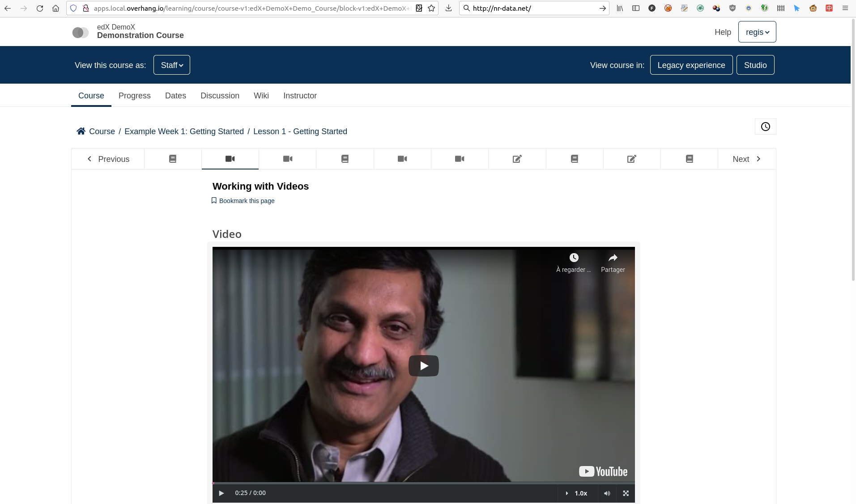The height and width of the screenshot is (504, 856).
Task: Open the Staff view dropdown
Action: pyautogui.click(x=171, y=65)
